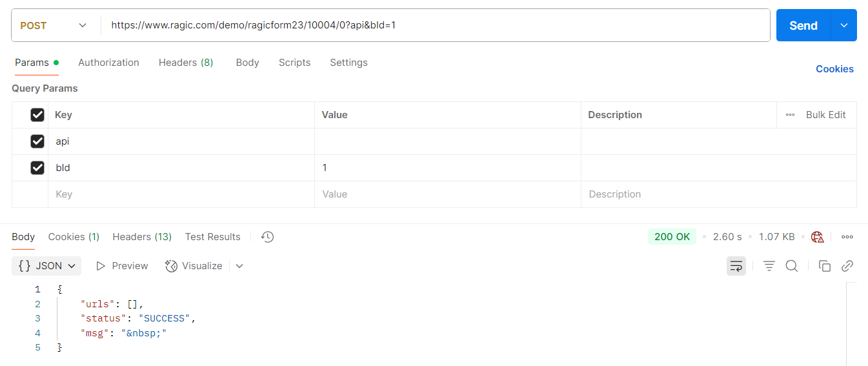Open the Scripts tab
The height and width of the screenshot is (366, 868).
click(x=294, y=63)
